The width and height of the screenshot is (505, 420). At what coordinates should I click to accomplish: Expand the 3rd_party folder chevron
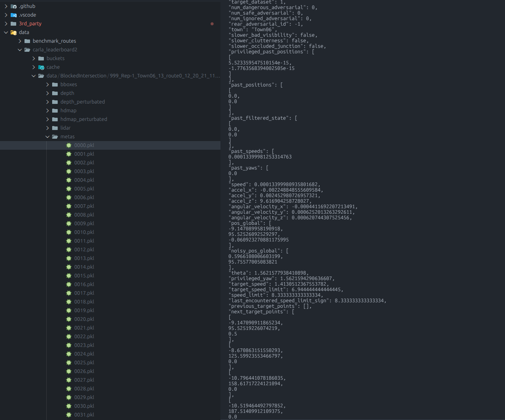tap(6, 24)
